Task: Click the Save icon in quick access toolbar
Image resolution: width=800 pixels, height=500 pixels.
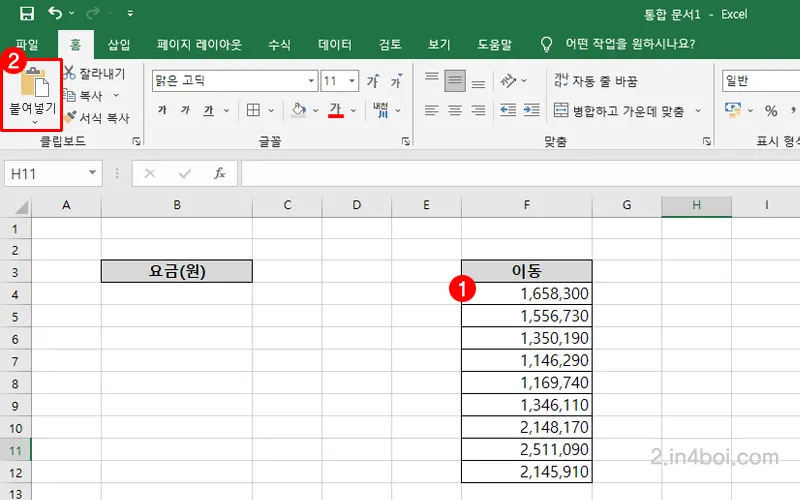Action: click(27, 13)
